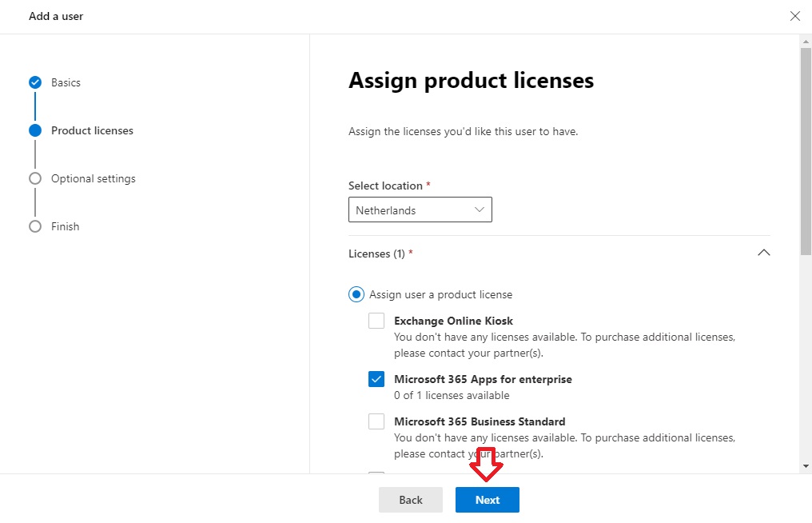Click the Optional settings step circle
This screenshot has height=523, width=812.
pos(35,178)
